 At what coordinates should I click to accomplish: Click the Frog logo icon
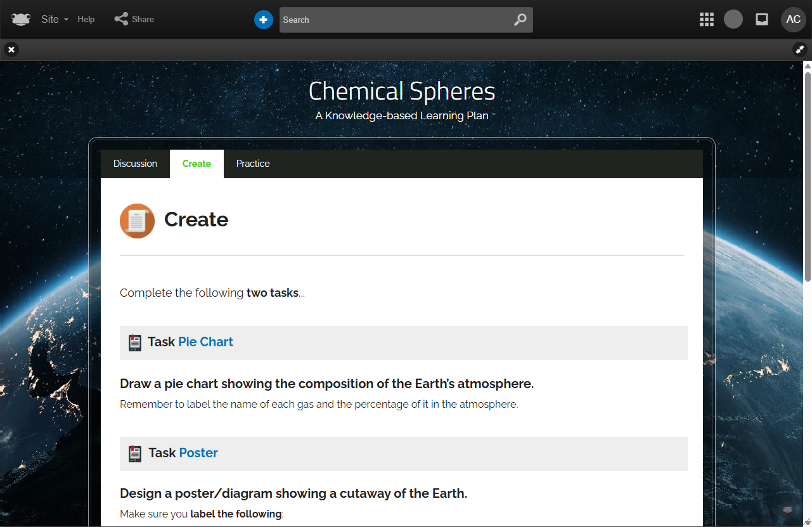click(x=20, y=20)
